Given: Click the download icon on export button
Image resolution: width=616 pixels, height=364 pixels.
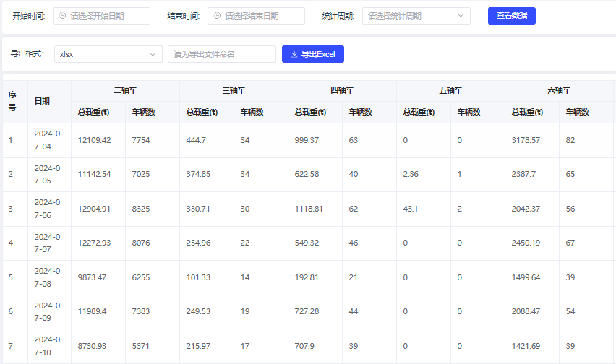Looking at the screenshot, I should 294,54.
